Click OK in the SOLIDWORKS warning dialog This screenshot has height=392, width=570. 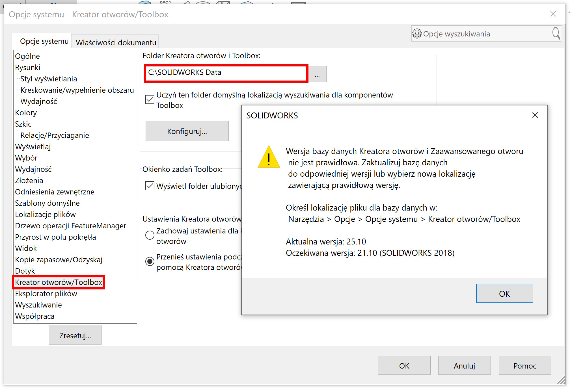(x=504, y=294)
